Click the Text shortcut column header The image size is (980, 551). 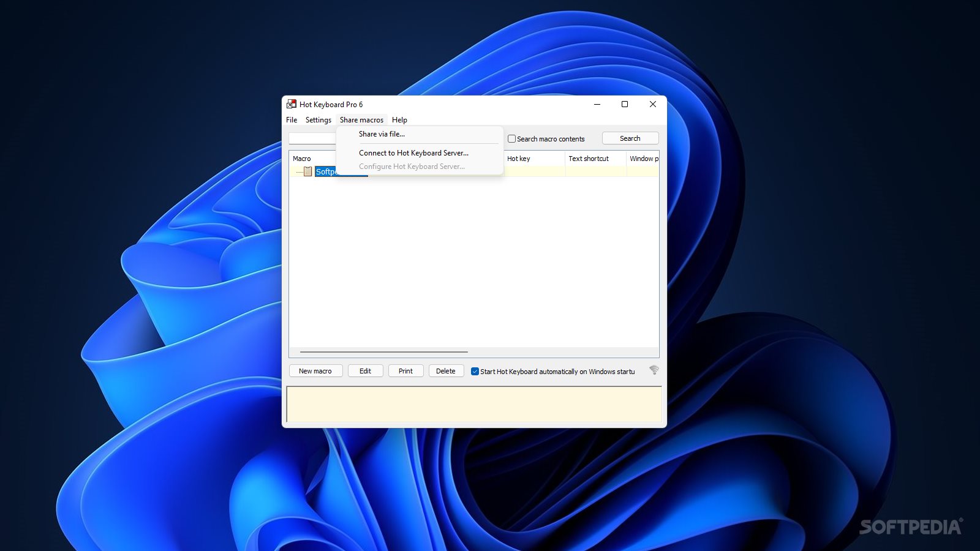point(596,159)
